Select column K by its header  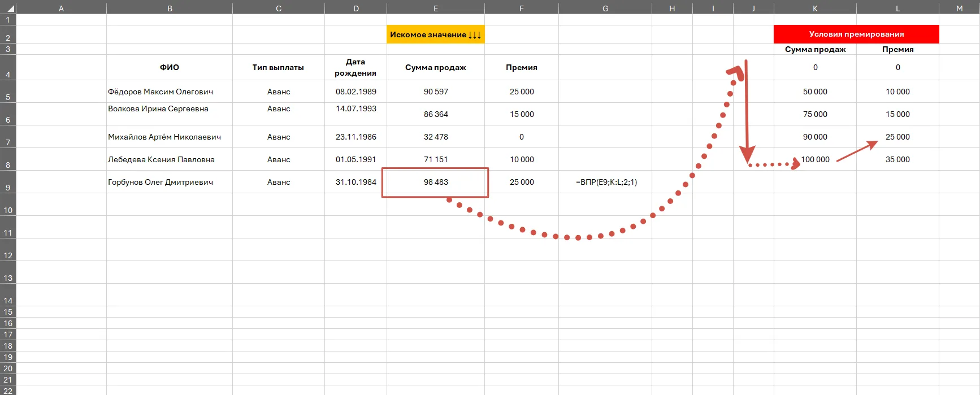[815, 8]
